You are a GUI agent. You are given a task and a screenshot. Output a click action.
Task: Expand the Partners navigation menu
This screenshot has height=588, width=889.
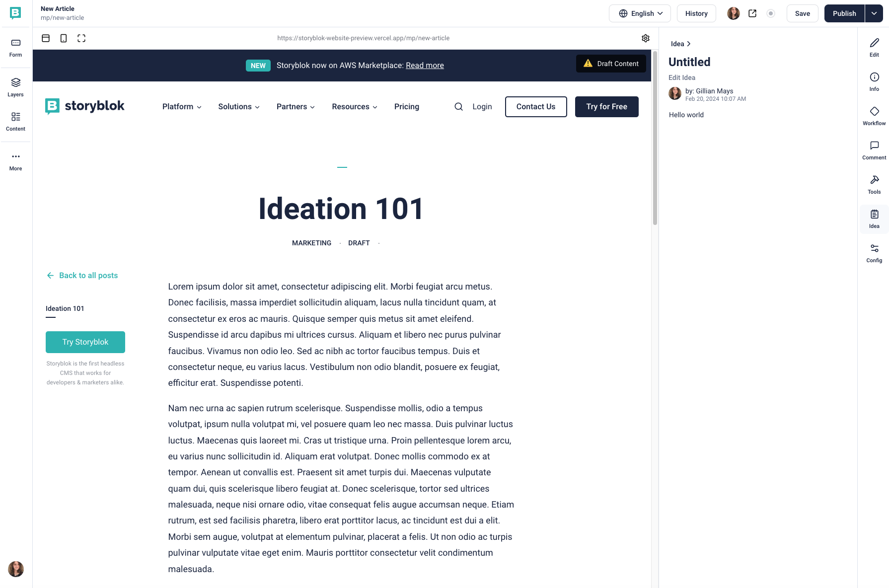pos(296,107)
